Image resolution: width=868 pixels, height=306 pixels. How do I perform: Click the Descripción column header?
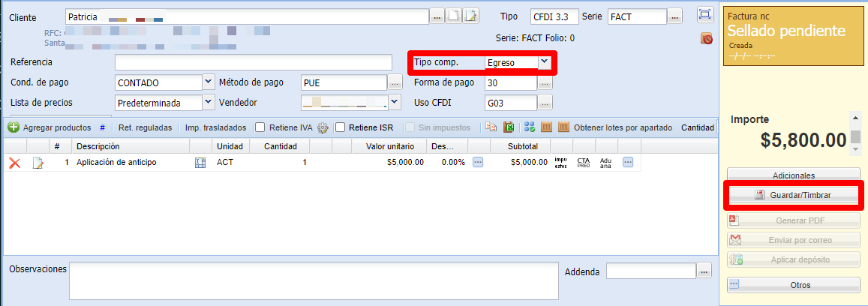click(130, 146)
